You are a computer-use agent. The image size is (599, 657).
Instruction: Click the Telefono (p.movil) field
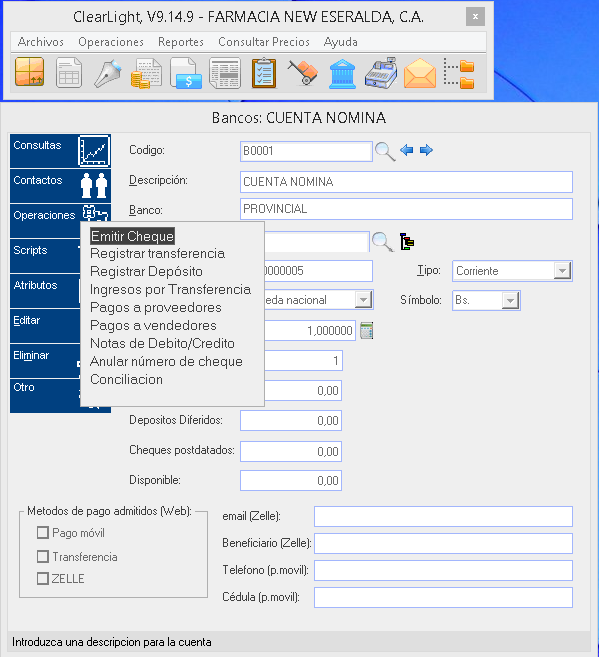tap(443, 570)
